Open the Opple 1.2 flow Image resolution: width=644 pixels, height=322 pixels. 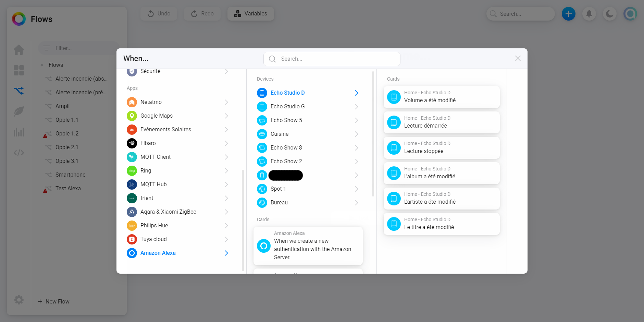coord(67,133)
